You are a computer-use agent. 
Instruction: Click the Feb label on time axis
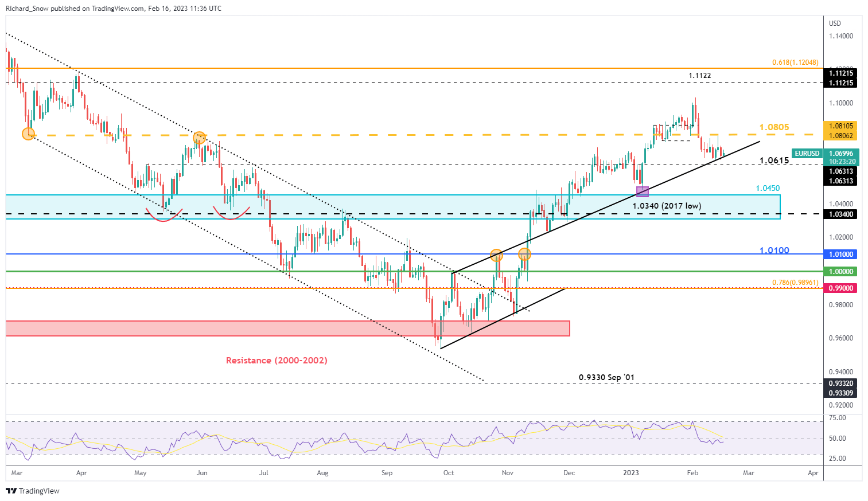(x=692, y=473)
